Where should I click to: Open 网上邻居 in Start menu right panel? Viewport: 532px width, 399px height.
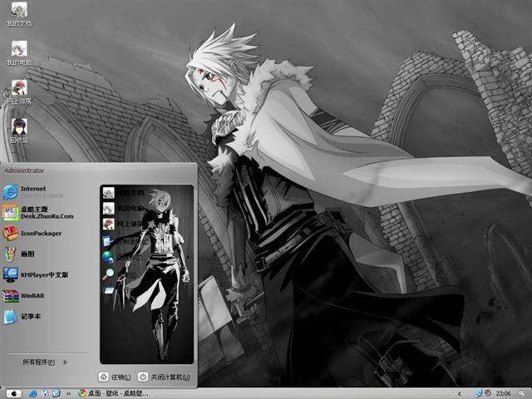click(129, 224)
